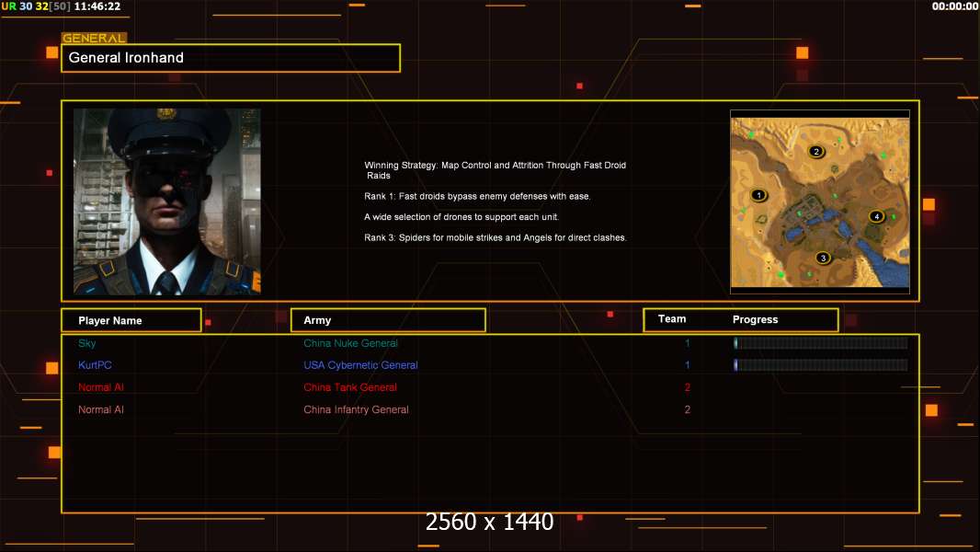This screenshot has width=980, height=552.
Task: Click the Army column header
Action: 388,320
